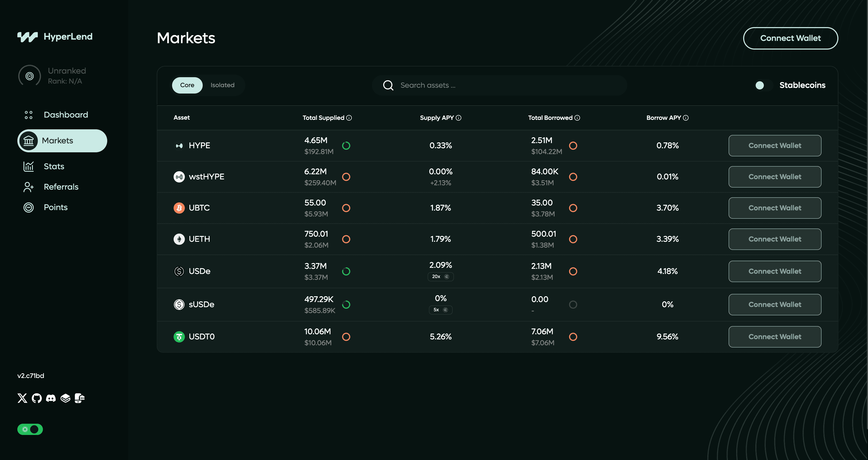Open the Discord icon link

51,398
